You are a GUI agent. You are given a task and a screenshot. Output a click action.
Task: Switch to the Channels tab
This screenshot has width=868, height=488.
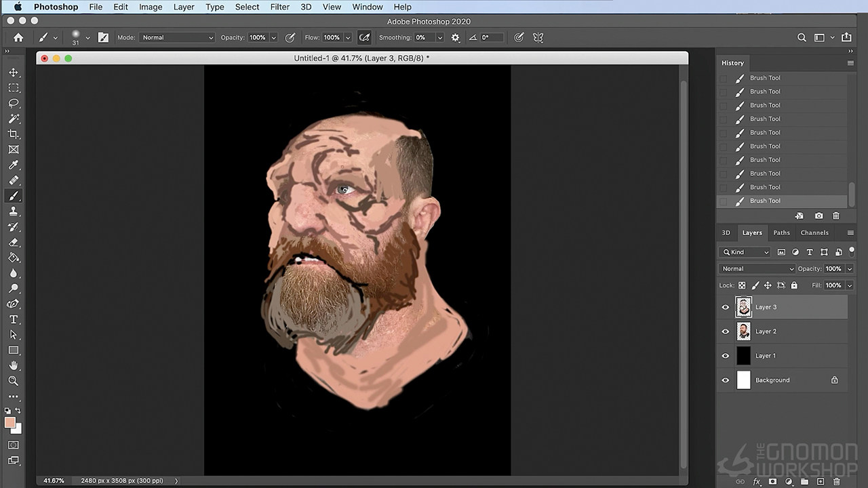point(814,232)
